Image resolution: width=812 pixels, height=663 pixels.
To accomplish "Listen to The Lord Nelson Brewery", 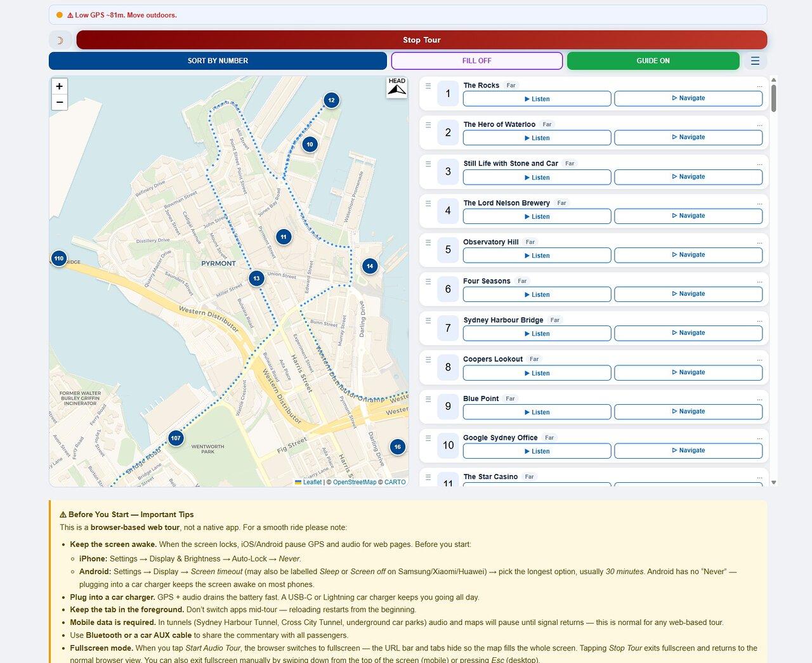I will 537,216.
